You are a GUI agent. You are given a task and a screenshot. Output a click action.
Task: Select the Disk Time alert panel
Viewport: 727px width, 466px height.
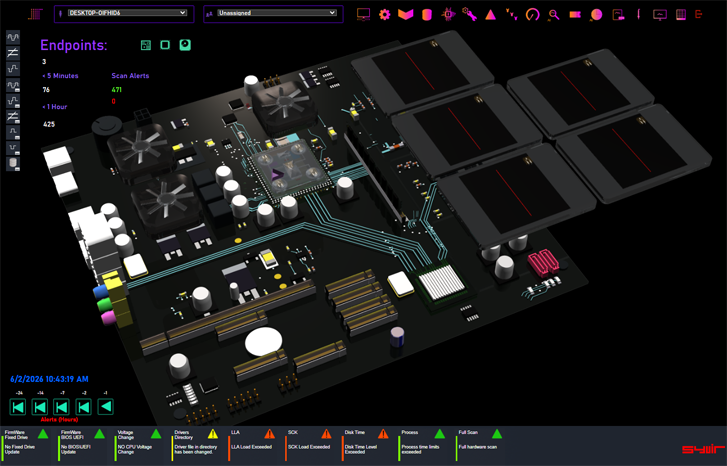pos(368,445)
